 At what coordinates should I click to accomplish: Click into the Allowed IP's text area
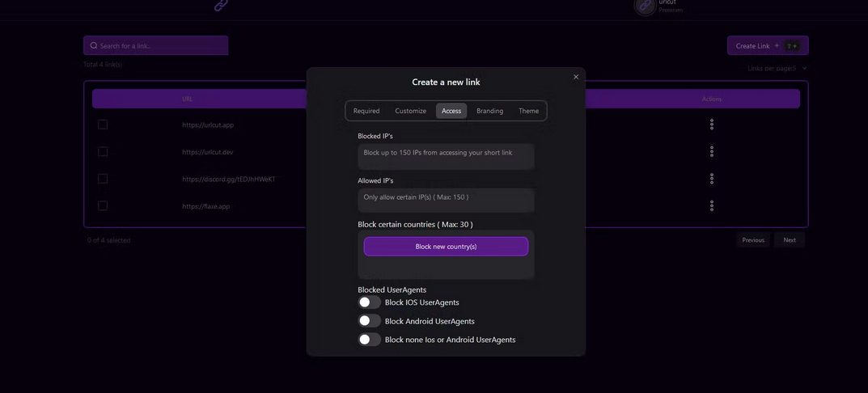447,200
